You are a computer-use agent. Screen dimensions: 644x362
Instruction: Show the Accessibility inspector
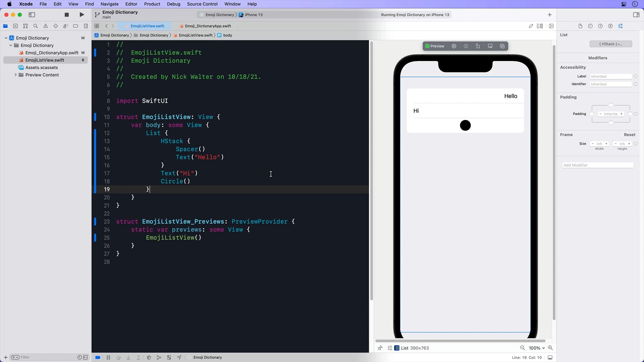(x=610, y=26)
